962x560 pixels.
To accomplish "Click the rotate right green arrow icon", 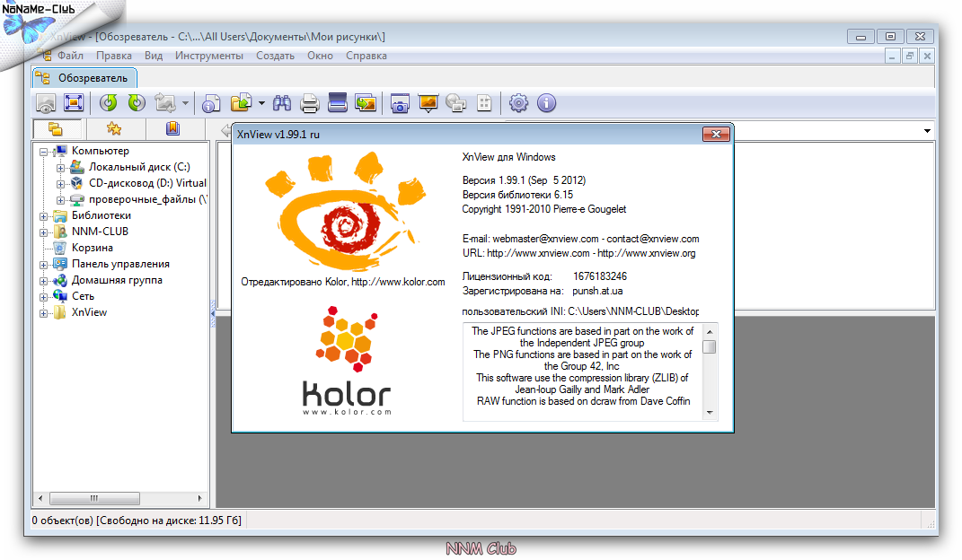I will 137,103.
